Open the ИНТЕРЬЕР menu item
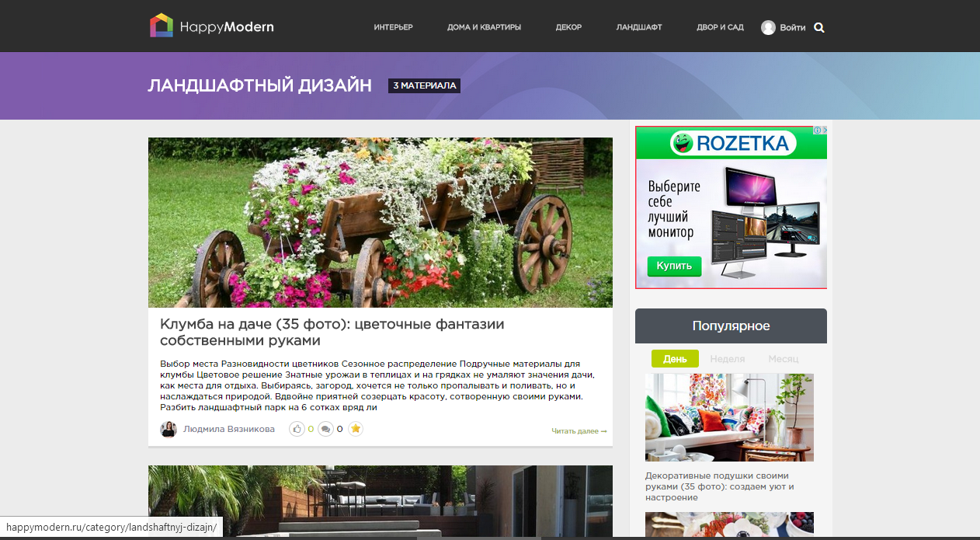 coord(393,27)
